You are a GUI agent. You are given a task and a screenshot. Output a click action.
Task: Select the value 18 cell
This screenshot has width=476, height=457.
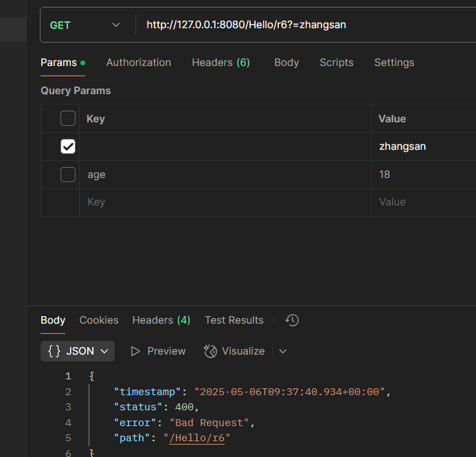point(424,175)
